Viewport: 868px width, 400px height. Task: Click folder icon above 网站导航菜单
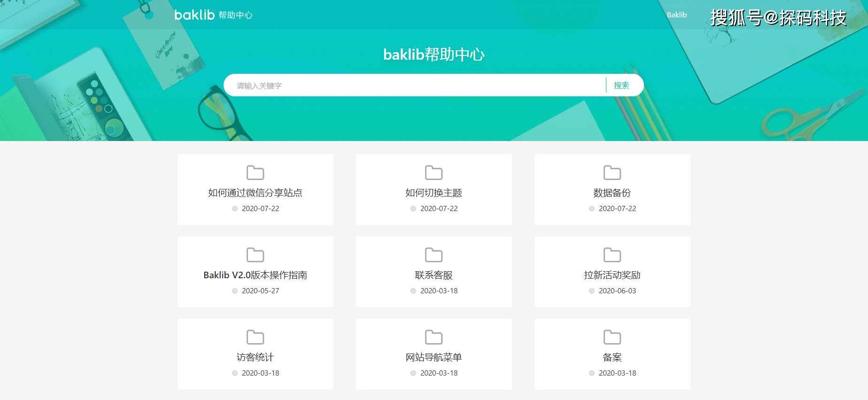coord(434,337)
